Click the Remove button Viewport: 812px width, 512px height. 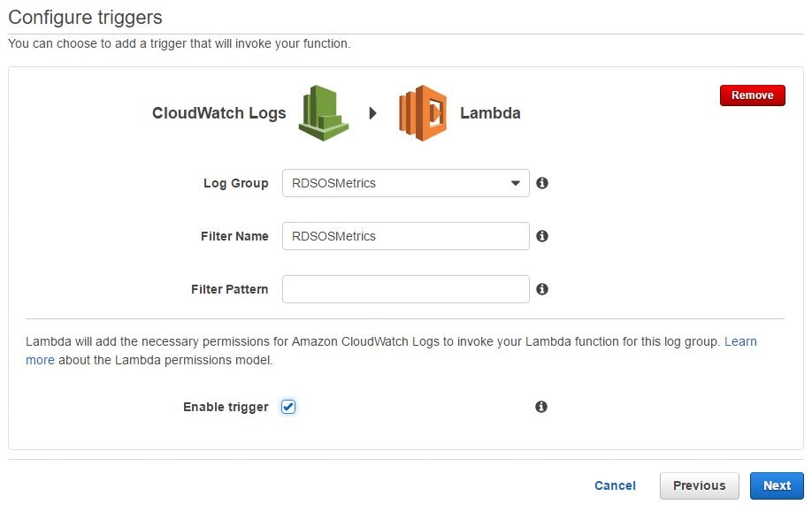[752, 96]
